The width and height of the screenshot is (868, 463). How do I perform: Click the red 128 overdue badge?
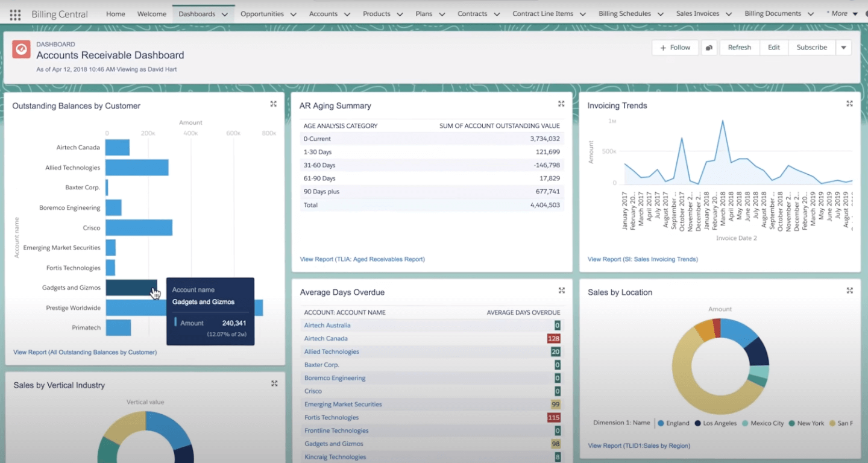554,339
